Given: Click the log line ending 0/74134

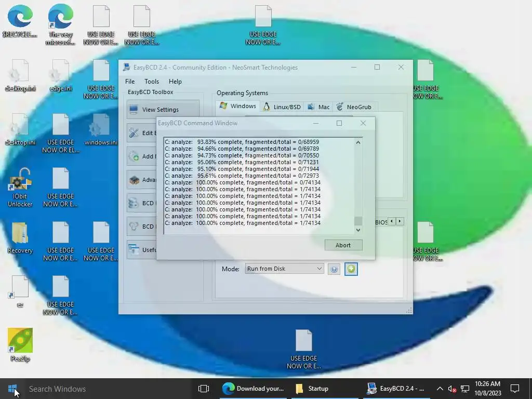Looking at the screenshot, I should click(242, 182).
